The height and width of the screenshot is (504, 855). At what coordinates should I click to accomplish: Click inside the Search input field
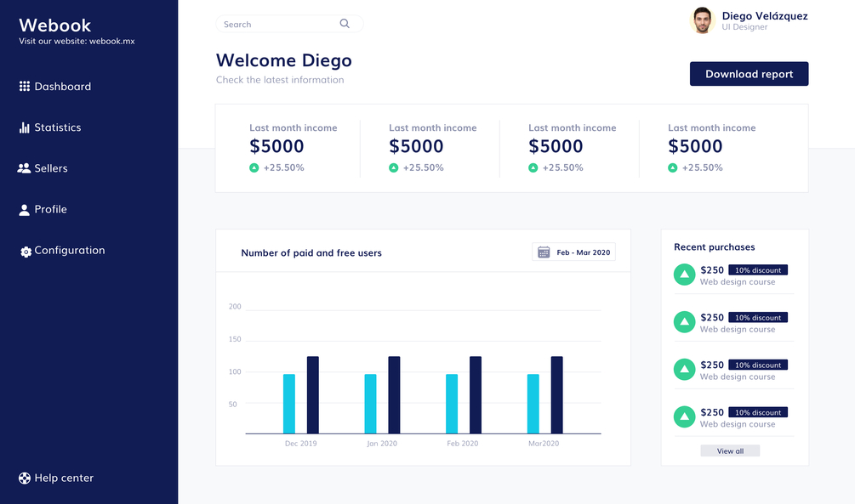click(x=289, y=24)
